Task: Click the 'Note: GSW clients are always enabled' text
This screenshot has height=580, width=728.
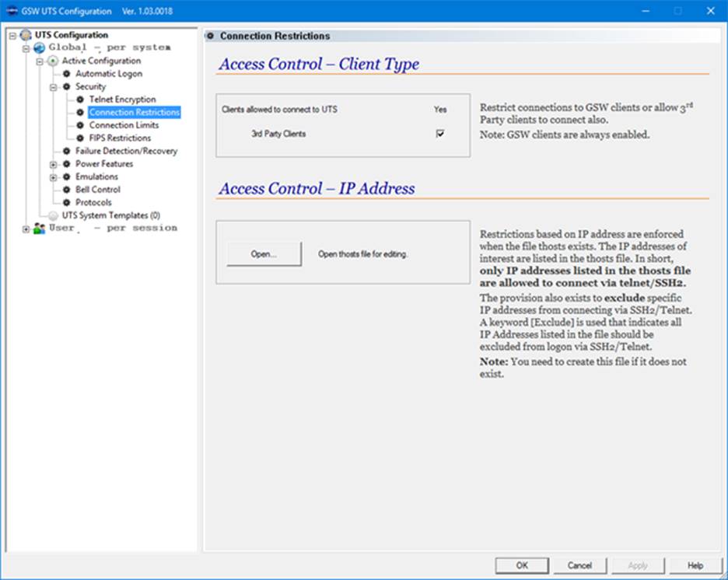Action: point(565,135)
